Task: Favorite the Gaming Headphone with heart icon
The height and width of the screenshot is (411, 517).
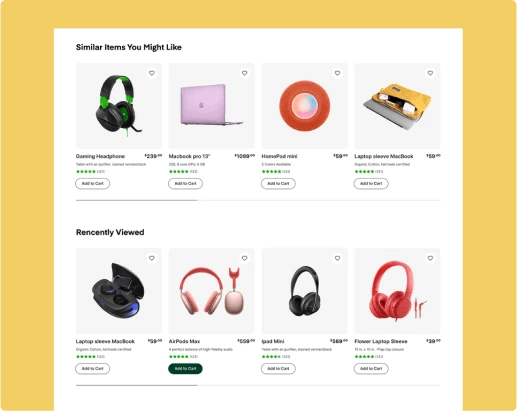Action: (x=152, y=73)
